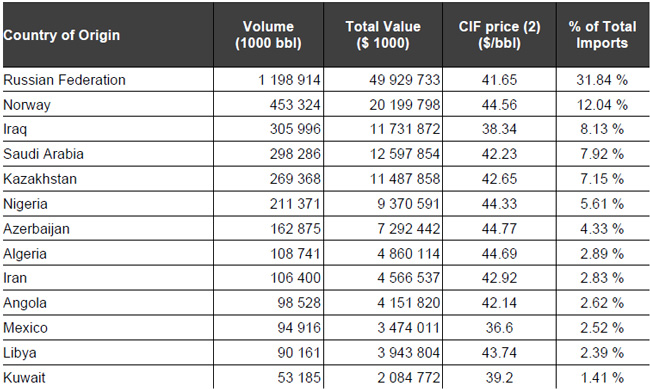The height and width of the screenshot is (389, 650).
Task: Select the Azerbaijan country cell
Action: coord(36,229)
